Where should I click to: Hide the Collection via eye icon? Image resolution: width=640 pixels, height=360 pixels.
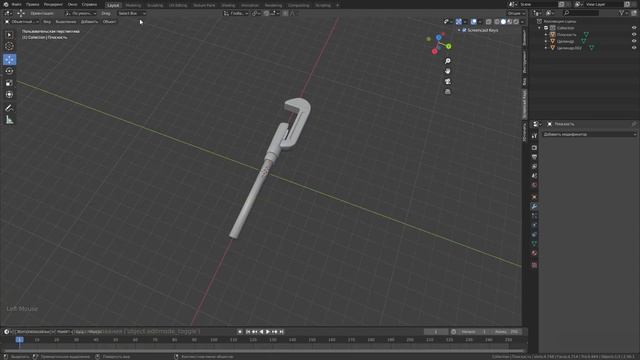(x=634, y=28)
